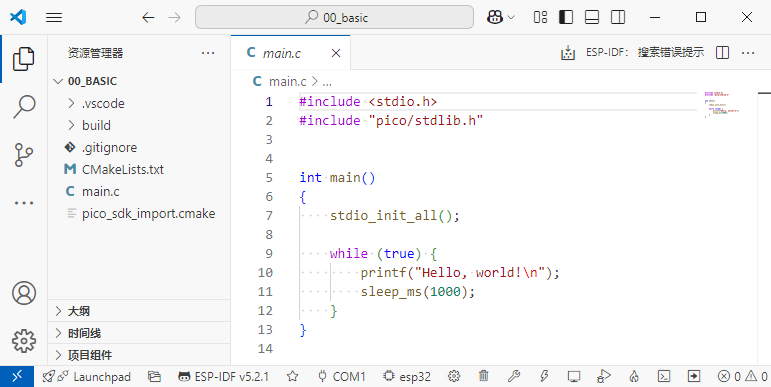771x387 pixels.
Task: Expand the 时间线 timeline section
Action: tap(139, 333)
